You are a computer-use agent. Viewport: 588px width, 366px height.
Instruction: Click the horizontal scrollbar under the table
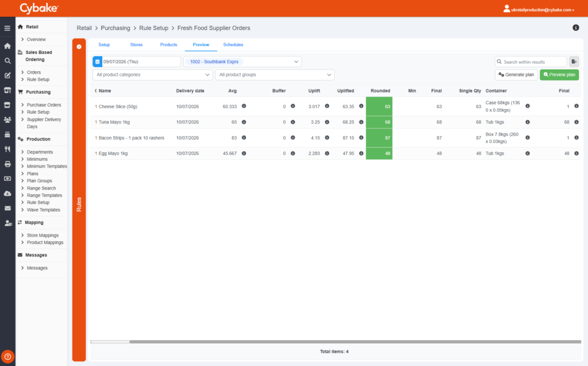point(355,342)
